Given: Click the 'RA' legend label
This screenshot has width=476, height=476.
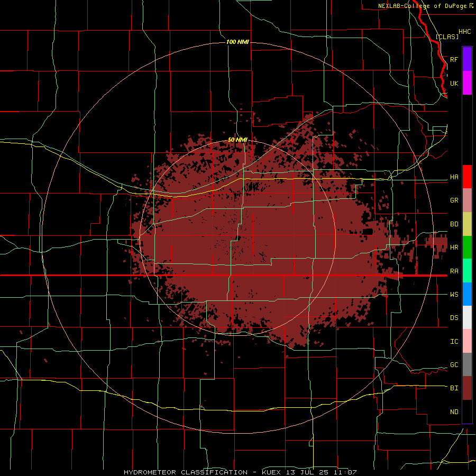Looking at the screenshot, I should click(x=454, y=271).
